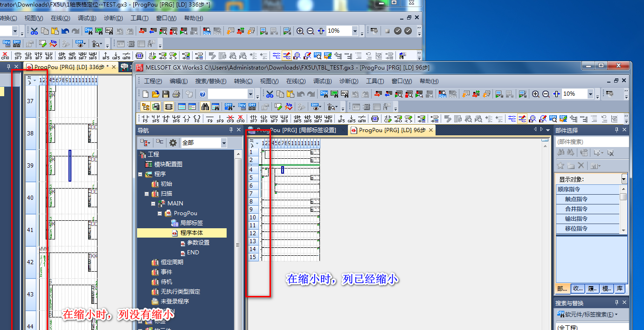Toggle pin on the 导航 panel

pos(231,130)
